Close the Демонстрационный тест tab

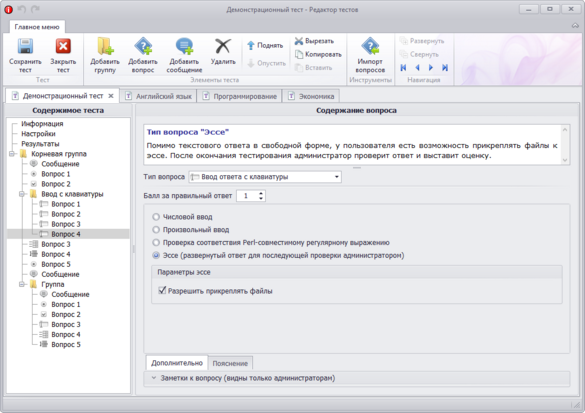[111, 96]
